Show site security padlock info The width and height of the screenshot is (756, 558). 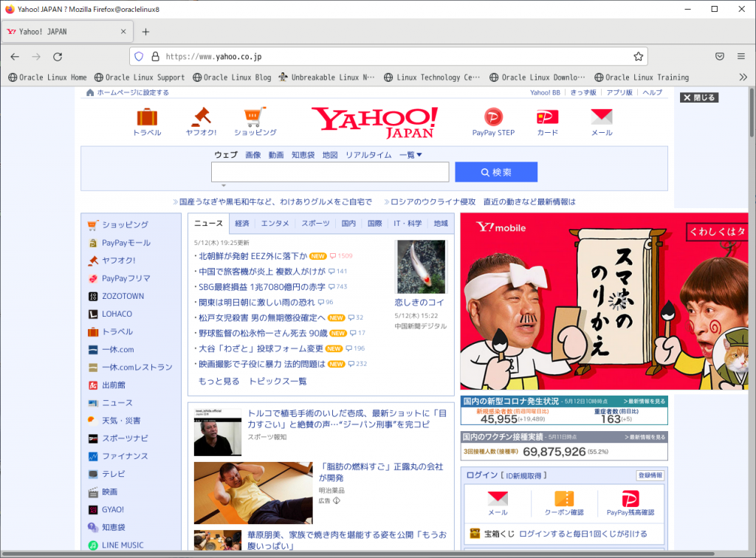[x=155, y=56]
